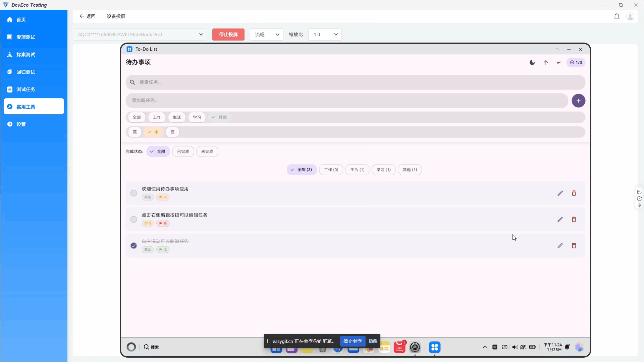Viewport: 644px width, 362px height.
Task: Mark 点击右侧编辑按钮可以编辑任务 as complete
Action: tap(133, 219)
